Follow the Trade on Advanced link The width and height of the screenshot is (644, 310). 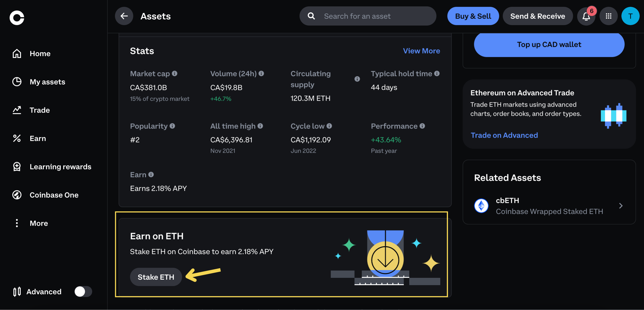pyautogui.click(x=504, y=135)
